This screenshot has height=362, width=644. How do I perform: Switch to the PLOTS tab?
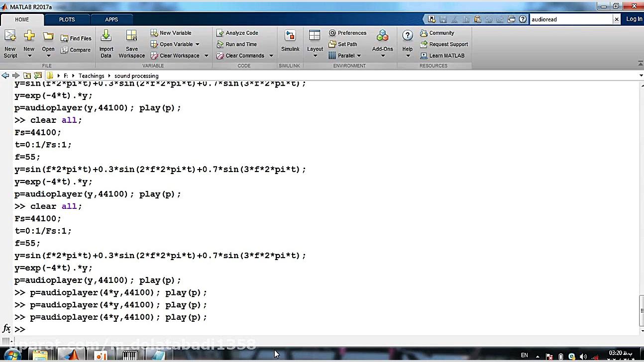[67, 19]
